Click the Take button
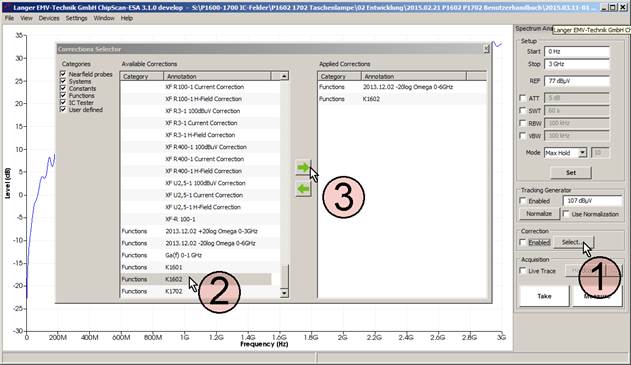631x365 pixels. click(544, 296)
